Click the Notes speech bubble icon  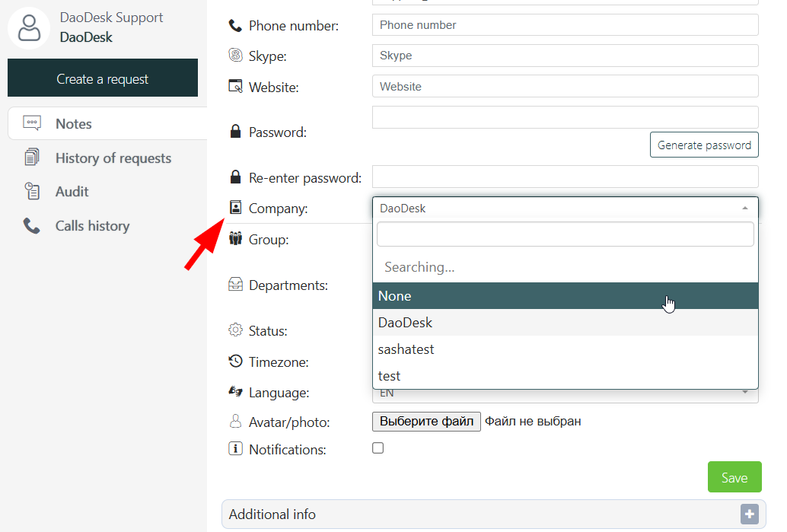(x=32, y=123)
